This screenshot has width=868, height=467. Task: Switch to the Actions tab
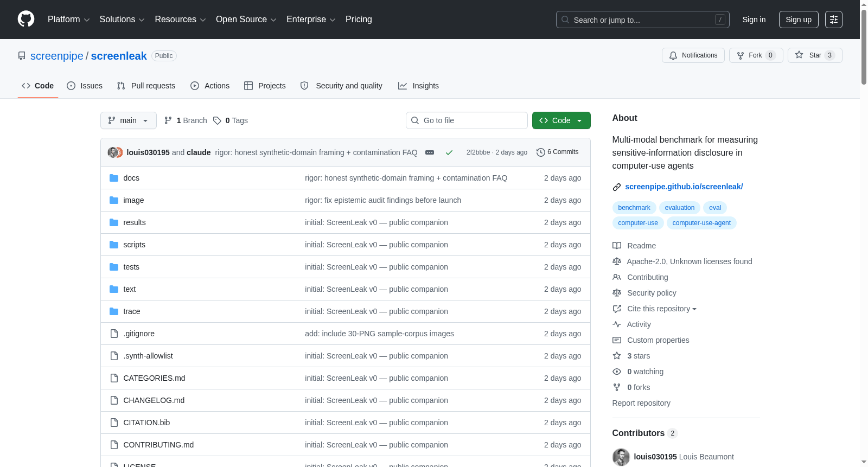(210, 86)
